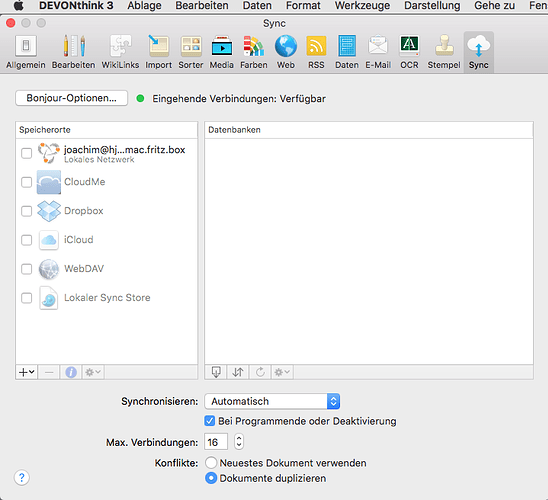Click the Max. Verbindungen number field
The height and width of the screenshot is (500, 548).
coord(216,442)
